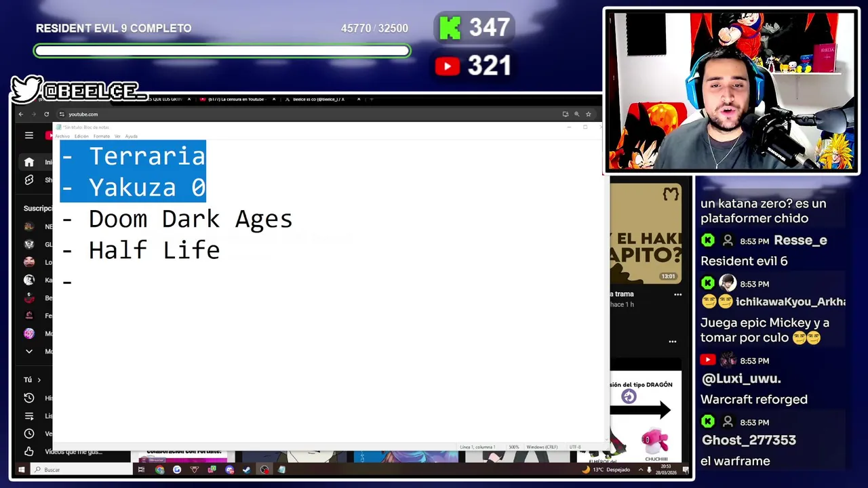Screen dimensions: 868x488
Task: Click the weather 13°C Despejado widget
Action: click(x=606, y=469)
